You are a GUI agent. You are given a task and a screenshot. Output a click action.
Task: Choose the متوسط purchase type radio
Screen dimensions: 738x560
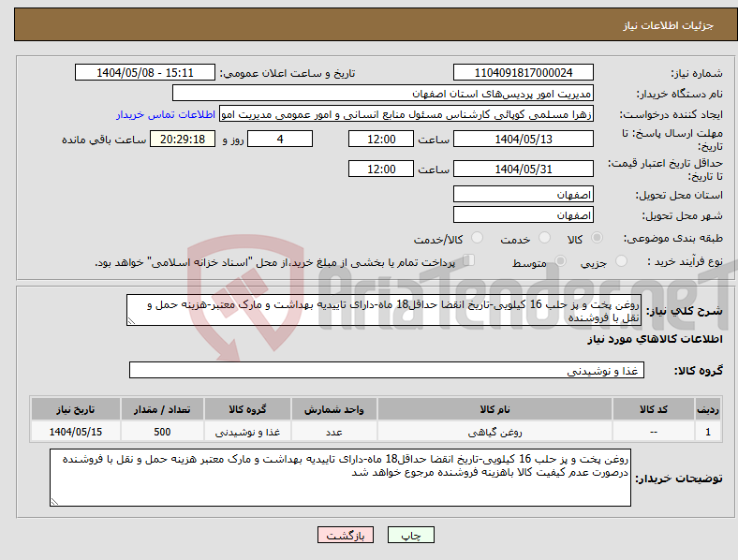560,260
